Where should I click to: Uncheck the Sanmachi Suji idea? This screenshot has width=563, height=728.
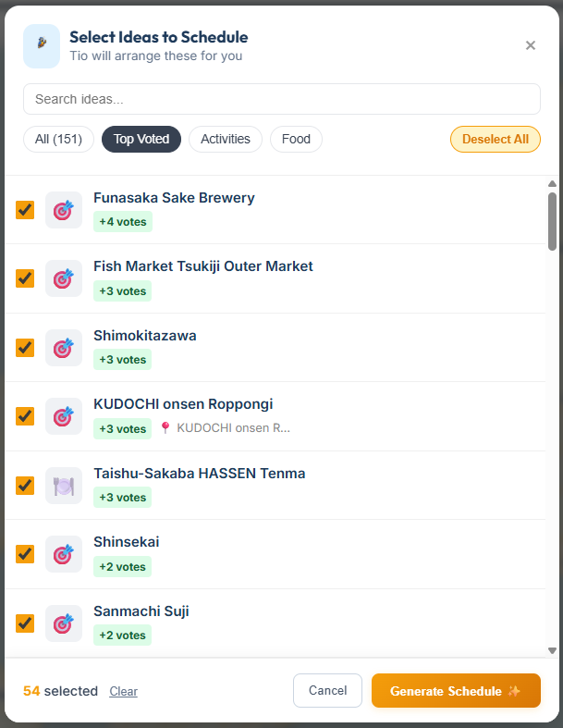[x=25, y=623]
